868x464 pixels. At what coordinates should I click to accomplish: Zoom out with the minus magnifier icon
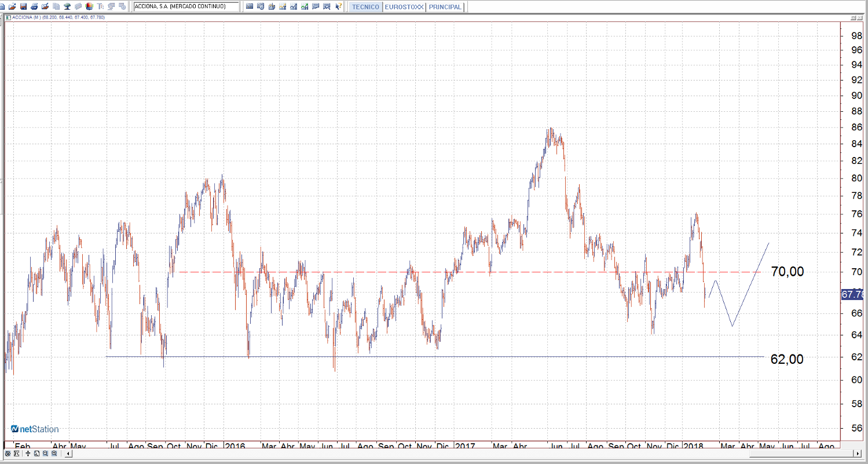(x=45, y=454)
